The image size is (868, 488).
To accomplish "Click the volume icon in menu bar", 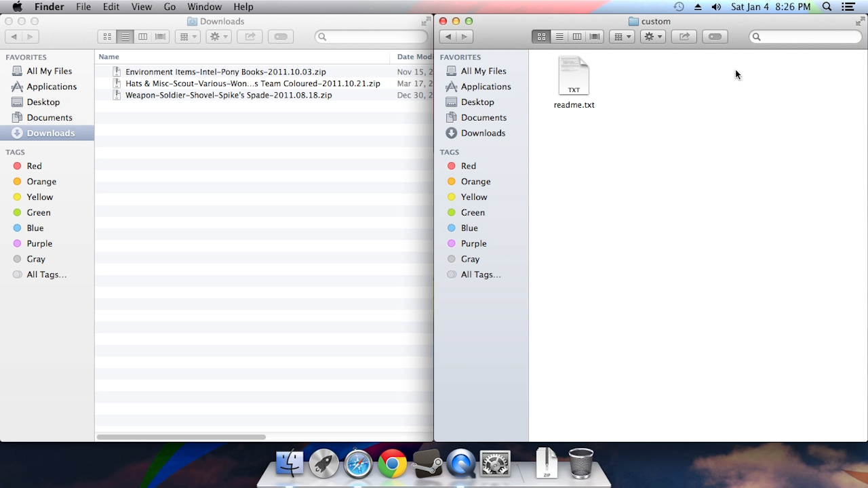I will click(x=716, y=7).
